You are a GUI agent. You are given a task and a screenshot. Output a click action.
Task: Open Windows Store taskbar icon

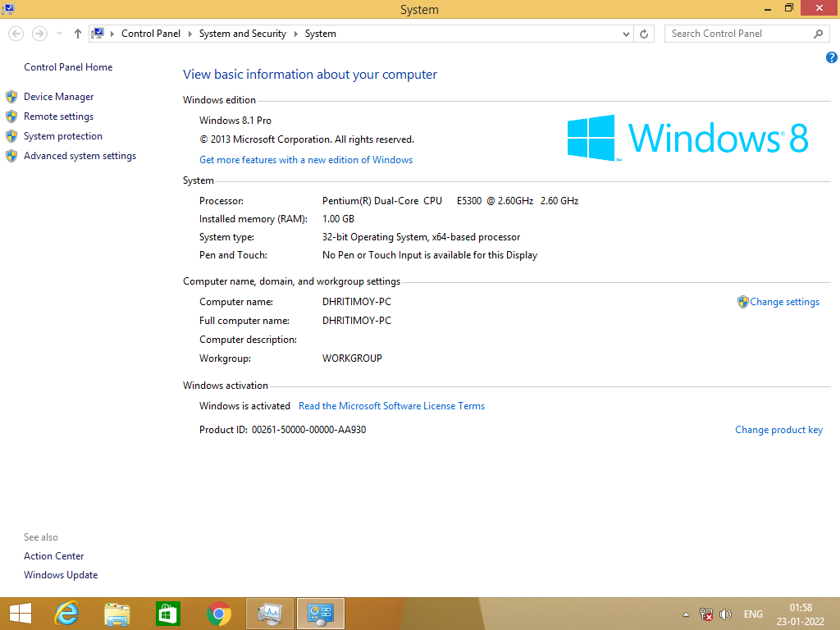point(168,614)
